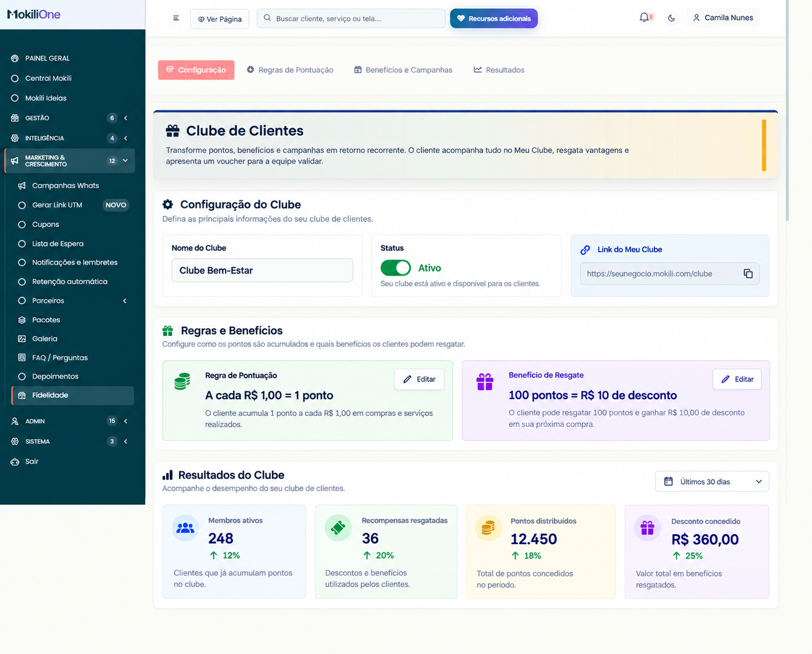
Task: Click the hamburger menu icon
Action: pyautogui.click(x=176, y=19)
